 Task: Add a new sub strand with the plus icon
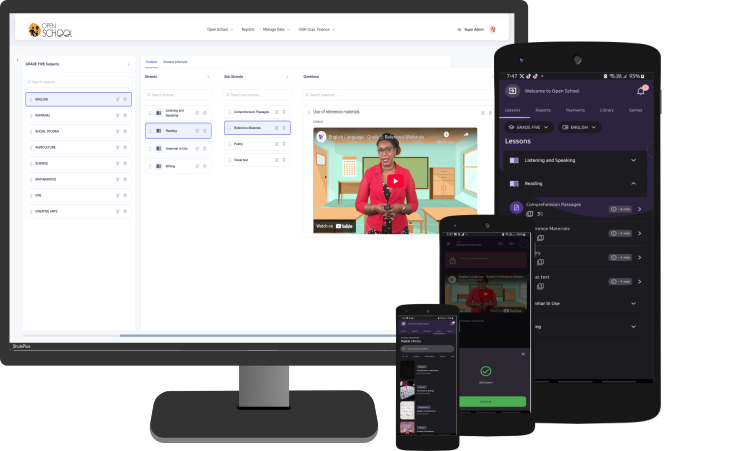(287, 77)
